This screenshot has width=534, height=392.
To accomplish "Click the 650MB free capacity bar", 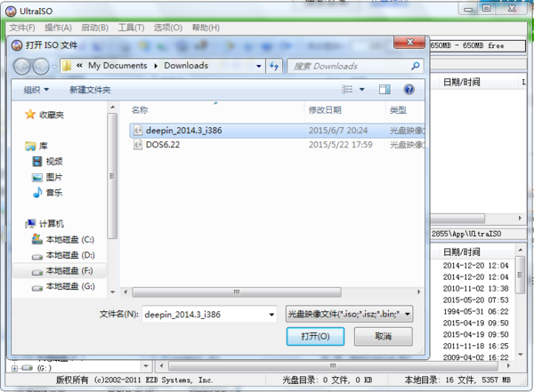I will click(478, 45).
